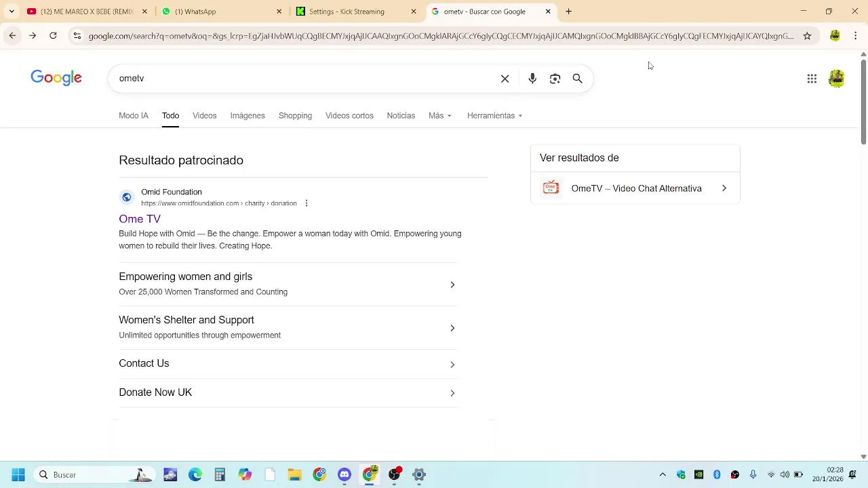Viewport: 868px width, 488px height.
Task: Open tab search dropdown arrow
Action: 12,12
